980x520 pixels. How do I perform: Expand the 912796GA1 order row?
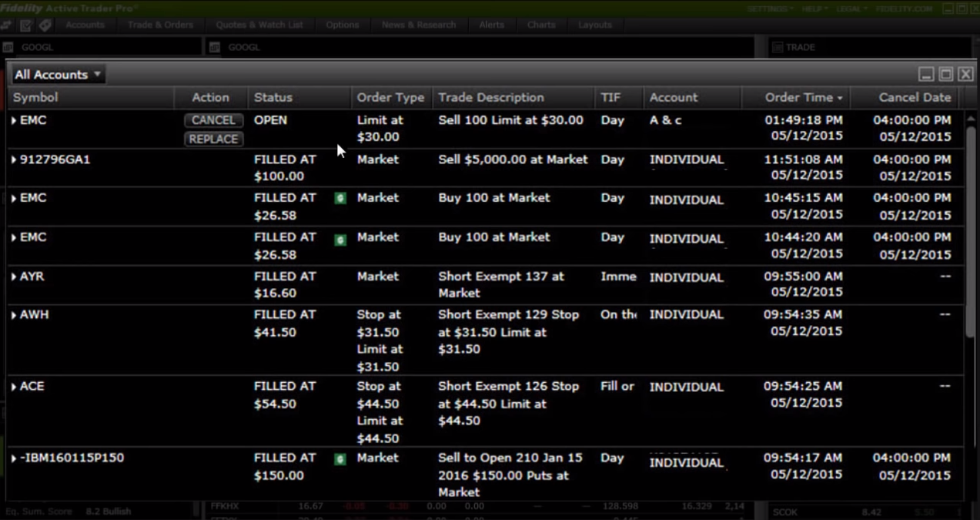(14, 159)
